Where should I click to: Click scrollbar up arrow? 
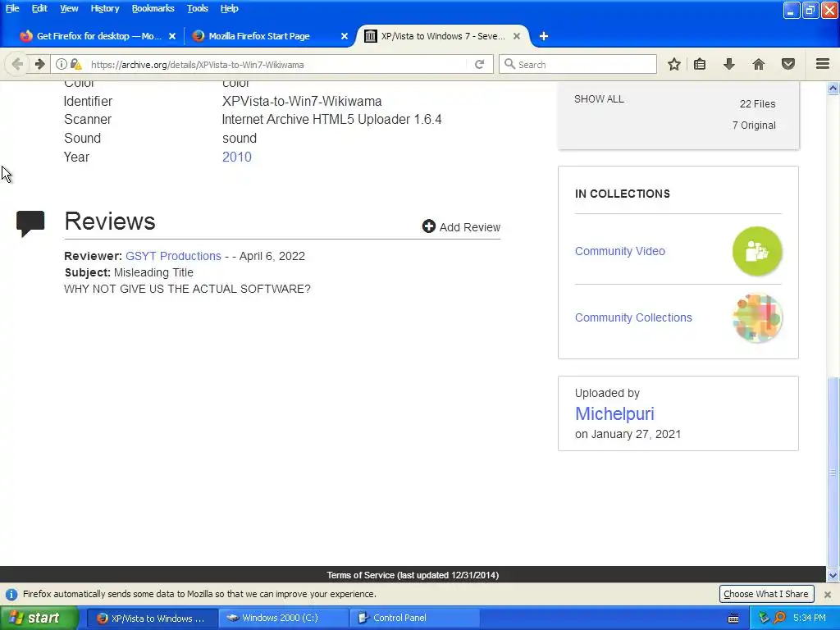pos(833,89)
